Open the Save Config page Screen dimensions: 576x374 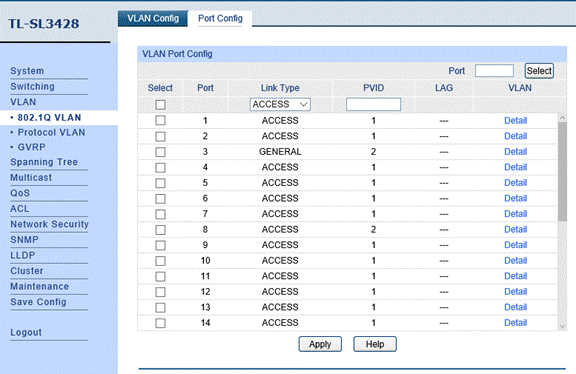pos(39,302)
